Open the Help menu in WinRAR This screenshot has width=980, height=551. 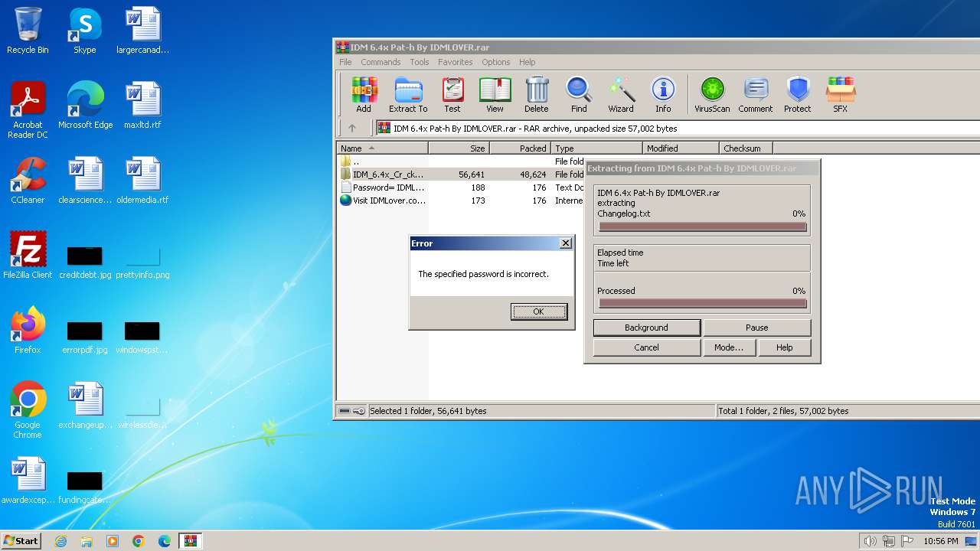[x=528, y=62]
